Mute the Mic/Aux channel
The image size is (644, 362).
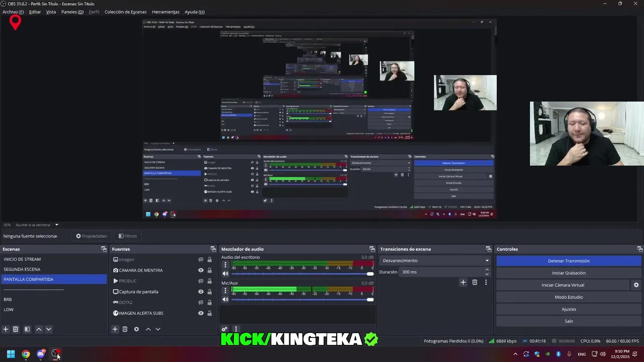pyautogui.click(x=225, y=299)
